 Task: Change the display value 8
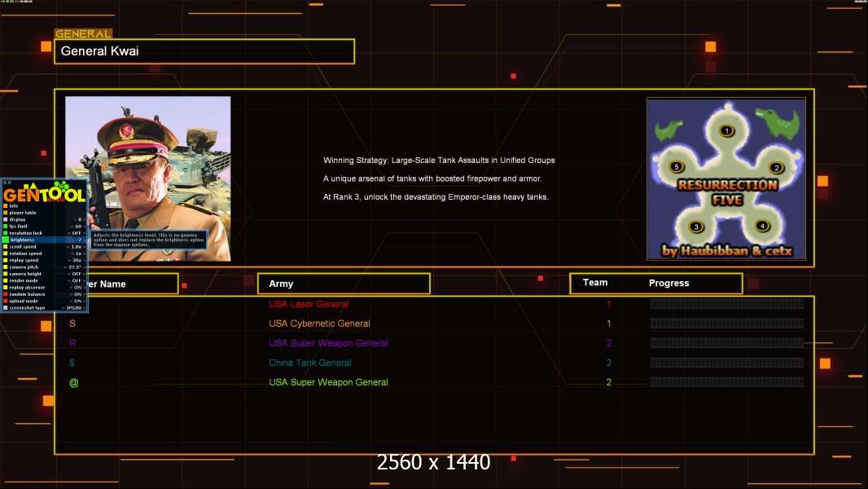80,219
